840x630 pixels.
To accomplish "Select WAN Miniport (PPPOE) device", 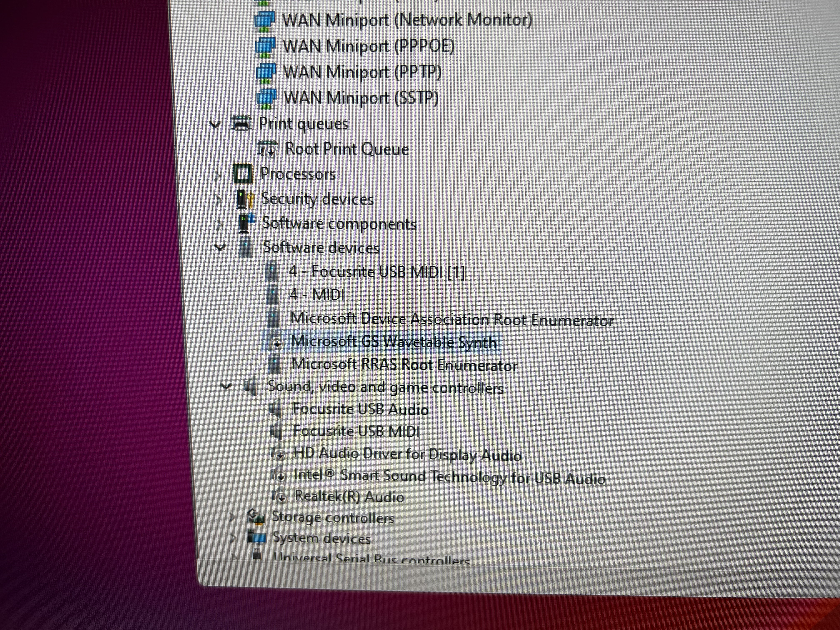I will (x=368, y=46).
